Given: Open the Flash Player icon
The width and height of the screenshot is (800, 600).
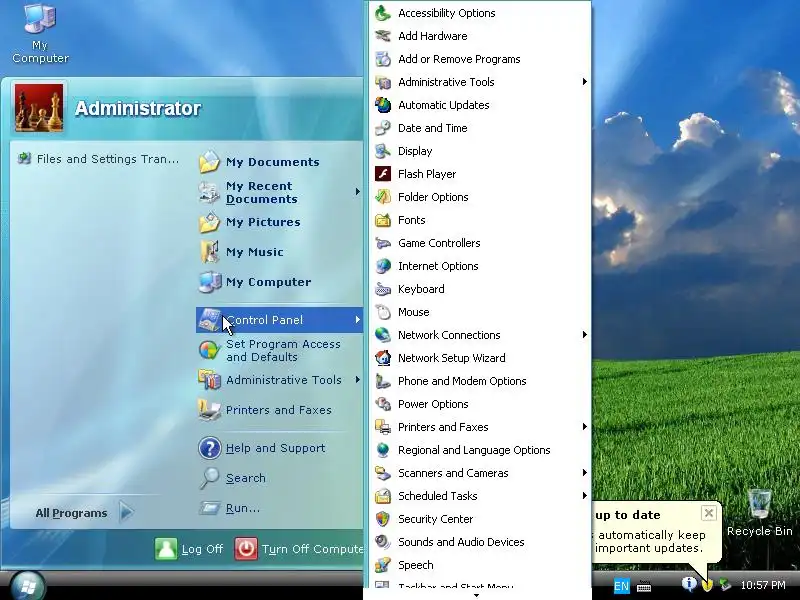Looking at the screenshot, I should click(383, 174).
